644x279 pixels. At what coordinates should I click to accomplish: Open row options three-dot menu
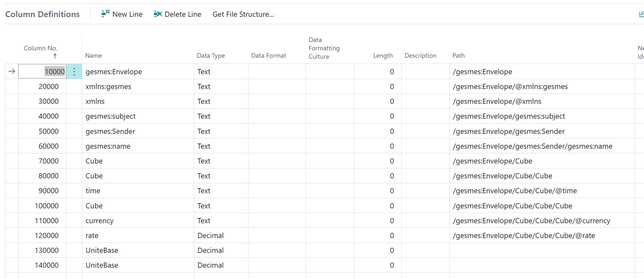tap(74, 72)
